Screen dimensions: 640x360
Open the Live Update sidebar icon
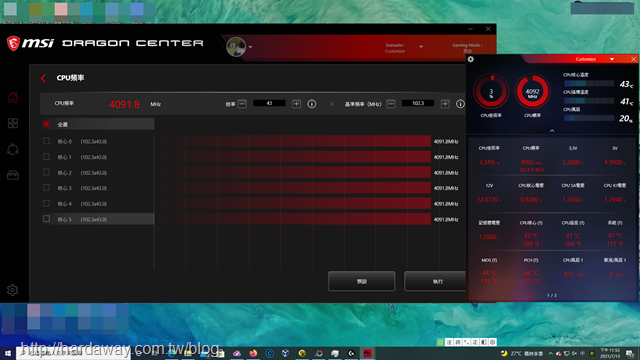pyautogui.click(x=13, y=149)
